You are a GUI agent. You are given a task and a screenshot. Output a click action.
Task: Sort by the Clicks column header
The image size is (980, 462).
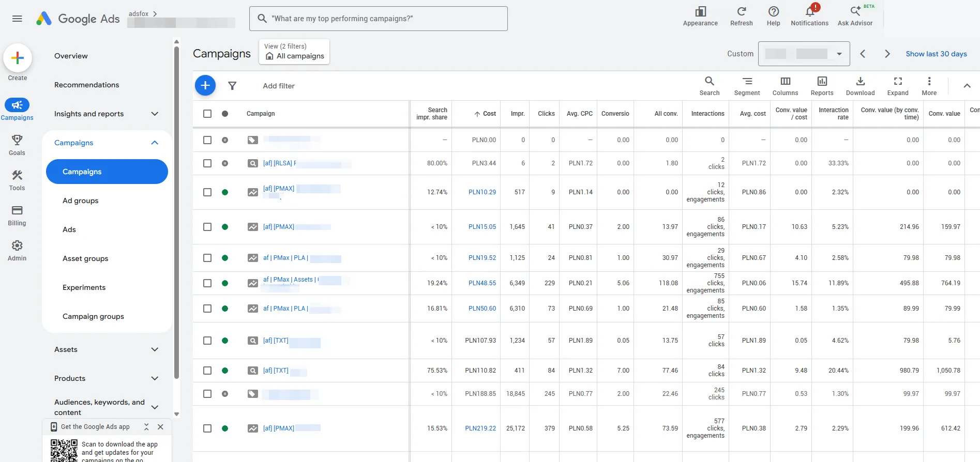[546, 114]
